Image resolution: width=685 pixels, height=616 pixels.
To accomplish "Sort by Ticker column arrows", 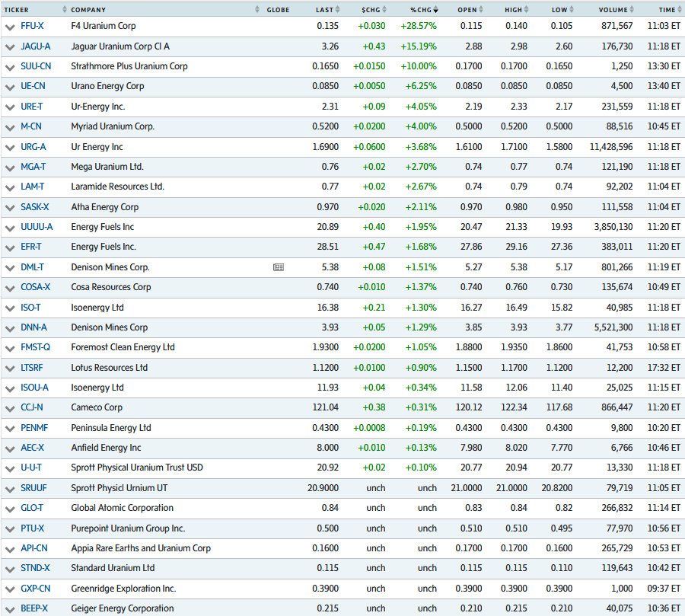I will click(x=65, y=10).
